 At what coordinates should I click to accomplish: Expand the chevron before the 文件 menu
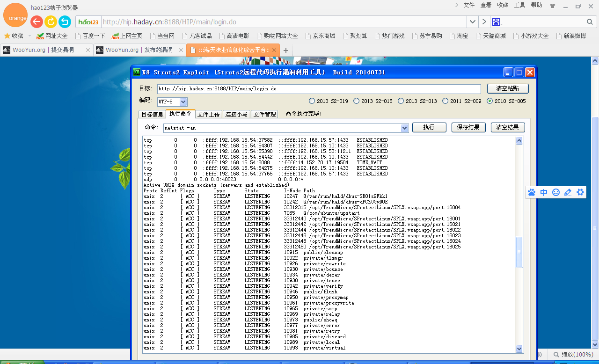[457, 5]
